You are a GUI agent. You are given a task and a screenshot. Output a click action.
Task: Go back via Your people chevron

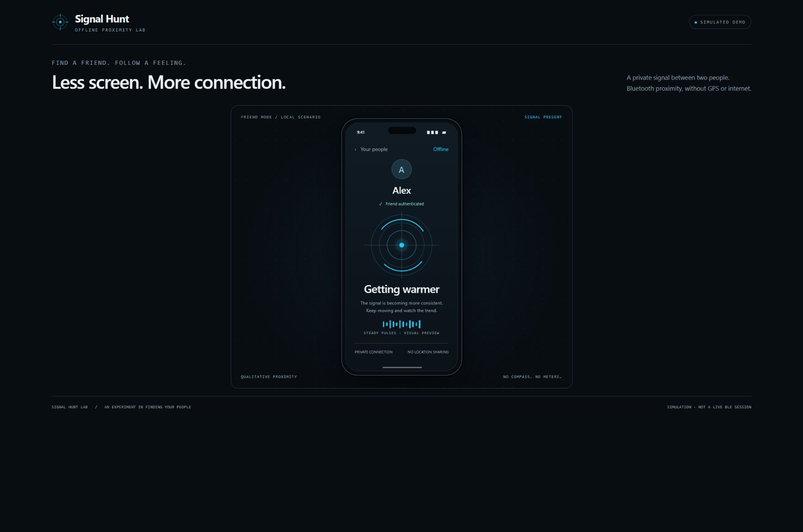[x=355, y=150]
